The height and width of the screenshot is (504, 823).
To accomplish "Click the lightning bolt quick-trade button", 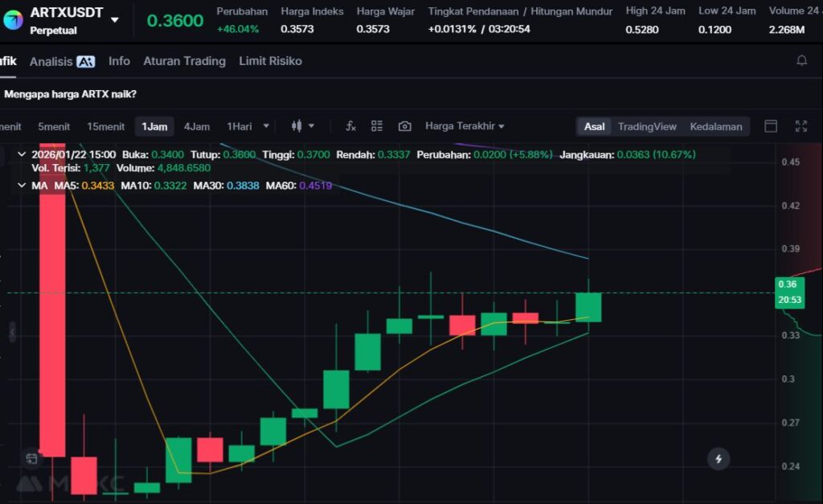I will pyautogui.click(x=719, y=459).
